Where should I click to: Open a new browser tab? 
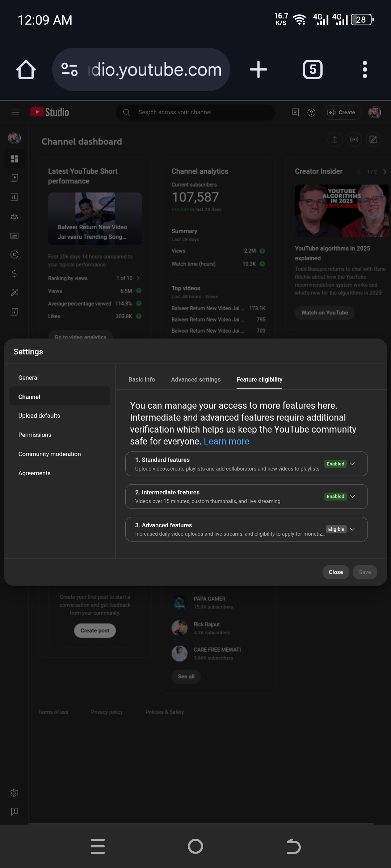pos(258,69)
